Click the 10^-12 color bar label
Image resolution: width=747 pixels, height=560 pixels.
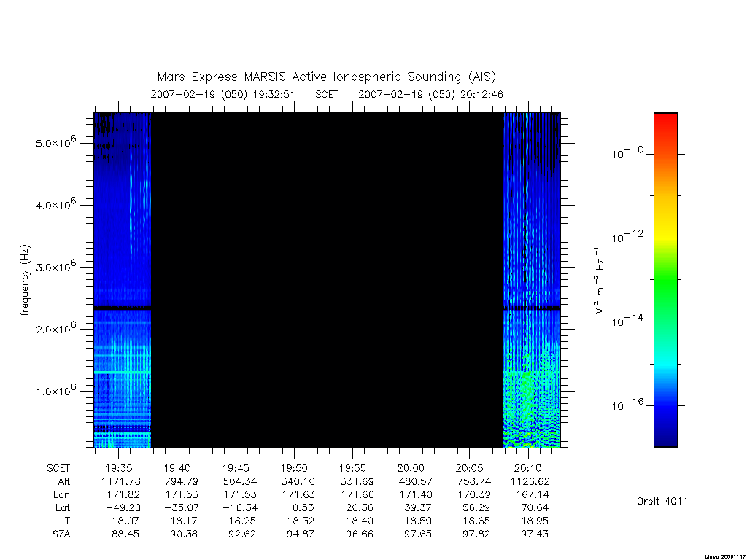coord(627,236)
